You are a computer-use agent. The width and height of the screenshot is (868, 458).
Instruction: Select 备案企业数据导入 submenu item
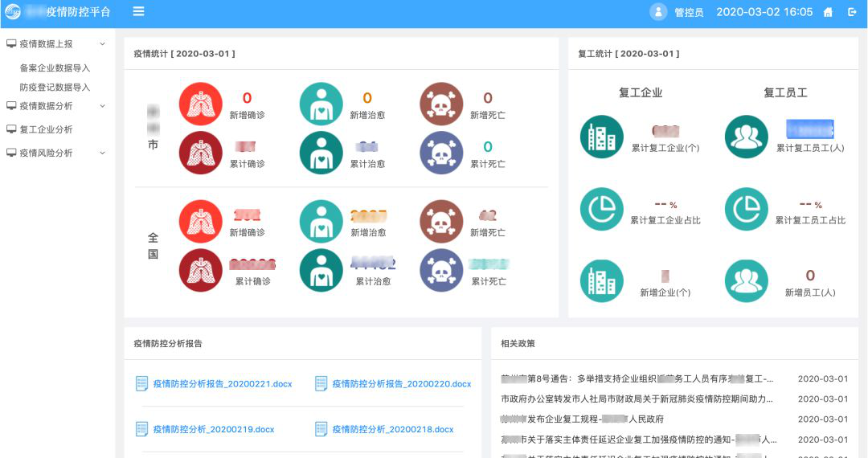pos(55,68)
